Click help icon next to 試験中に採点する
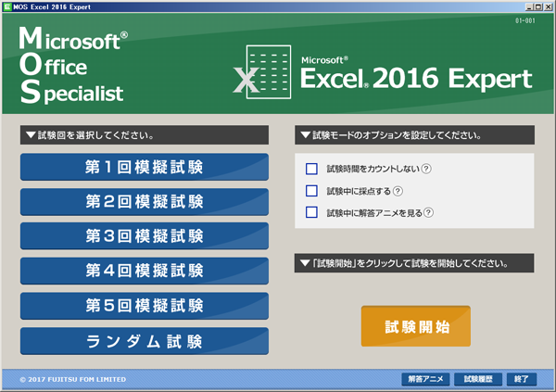Viewport: 556px width, 392px height. (x=398, y=191)
